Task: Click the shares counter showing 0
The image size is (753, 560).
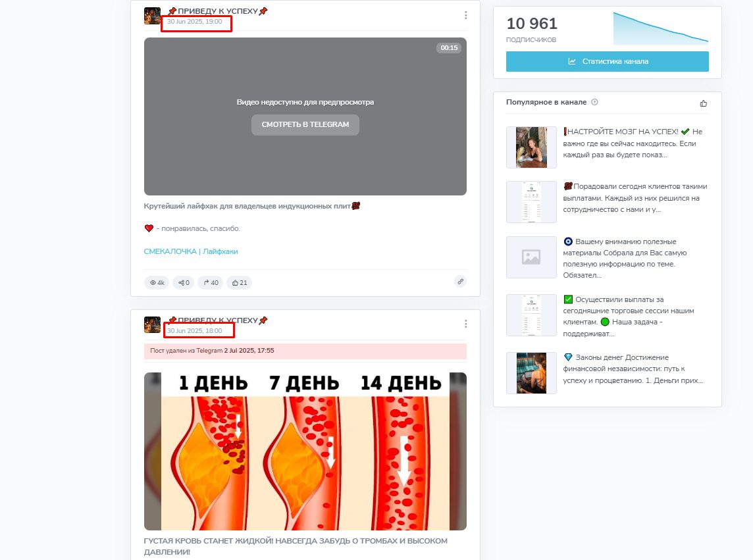Action: (184, 283)
